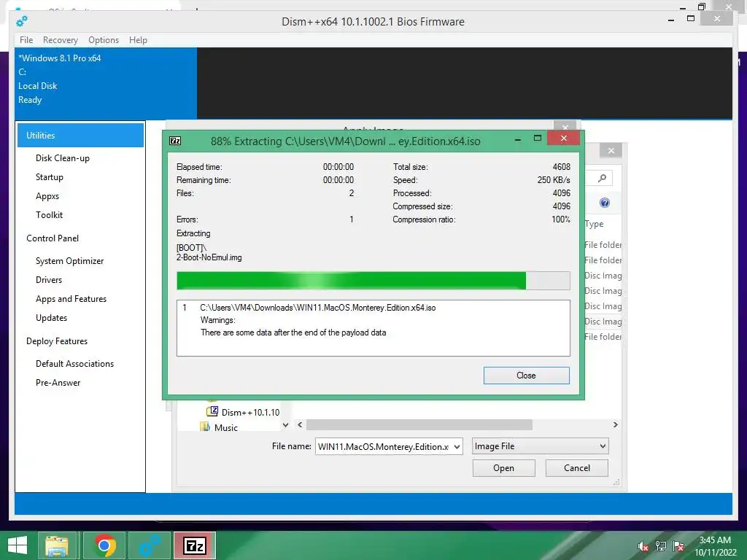Switch to the 7-Zip taskbar icon

point(194,545)
